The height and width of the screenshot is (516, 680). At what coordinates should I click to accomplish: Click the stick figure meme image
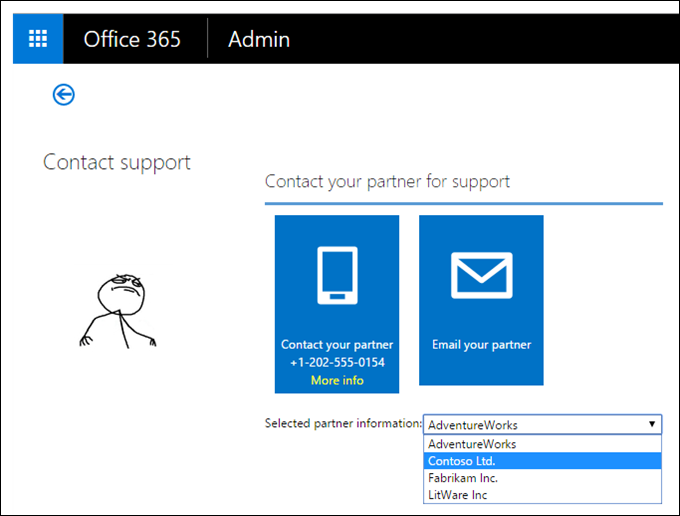119,308
